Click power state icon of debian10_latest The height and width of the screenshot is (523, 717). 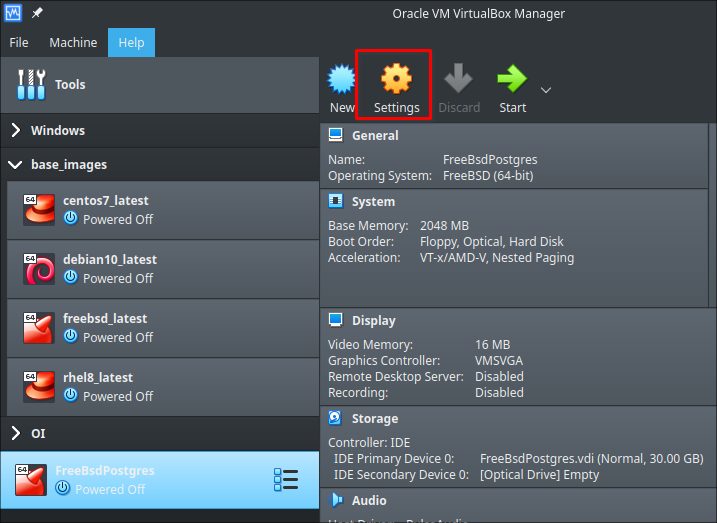(70, 277)
